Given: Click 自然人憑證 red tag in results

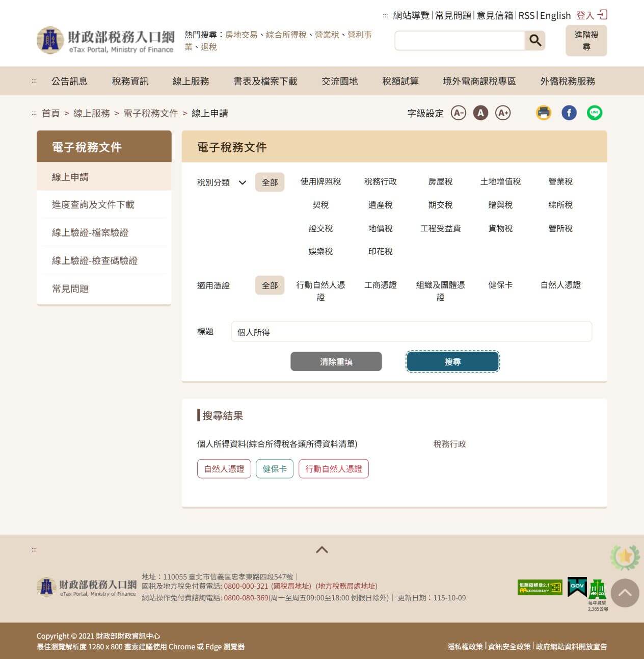Looking at the screenshot, I should tap(224, 468).
